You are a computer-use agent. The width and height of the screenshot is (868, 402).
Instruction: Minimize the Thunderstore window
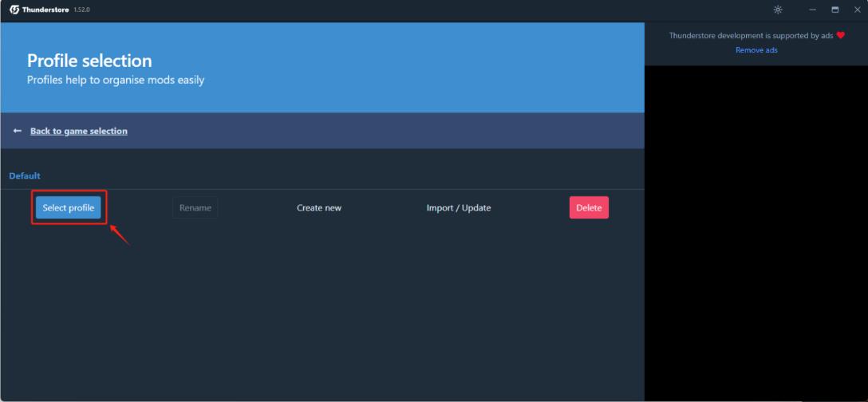[812, 10]
